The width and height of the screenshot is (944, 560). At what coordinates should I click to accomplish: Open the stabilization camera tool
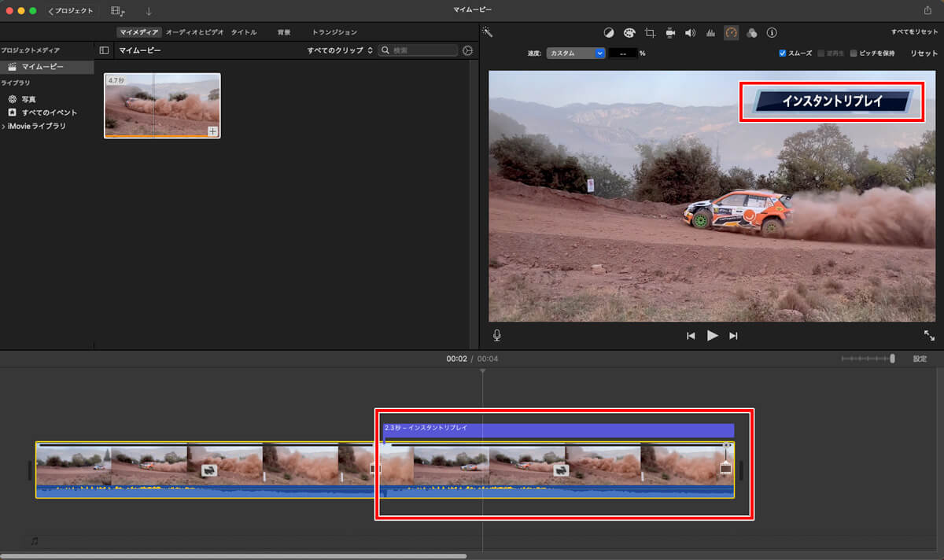(x=670, y=33)
